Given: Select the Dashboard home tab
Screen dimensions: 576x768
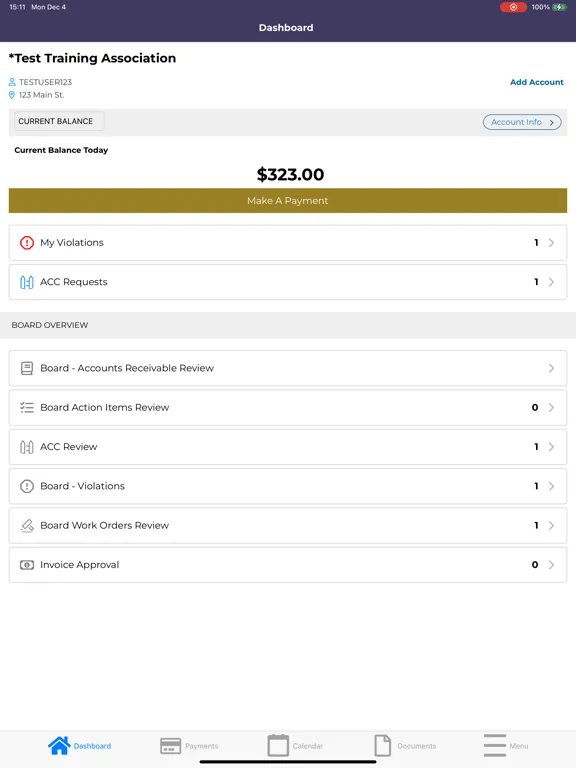Looking at the screenshot, I should tap(79, 746).
